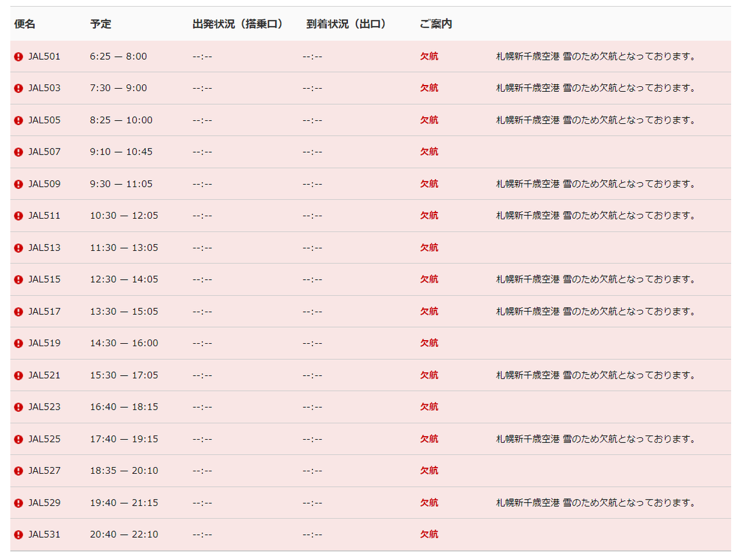Click the 欠航 status for JAL531
Screen dimensions: 739x560
pyautogui.click(x=429, y=534)
